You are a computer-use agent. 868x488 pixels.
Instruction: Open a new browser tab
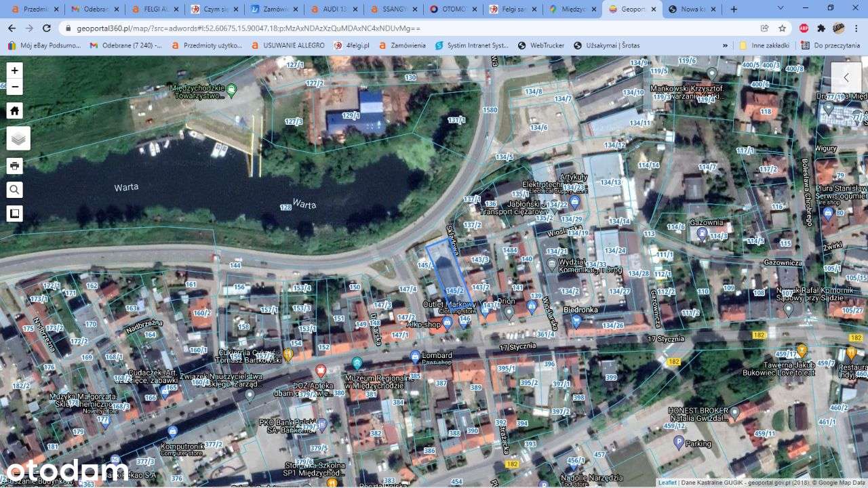pyautogui.click(x=734, y=9)
